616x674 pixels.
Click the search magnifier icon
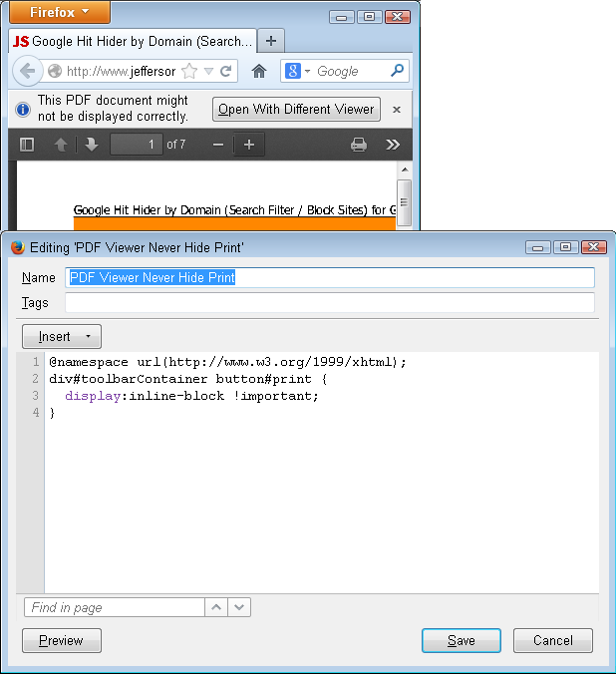397,71
